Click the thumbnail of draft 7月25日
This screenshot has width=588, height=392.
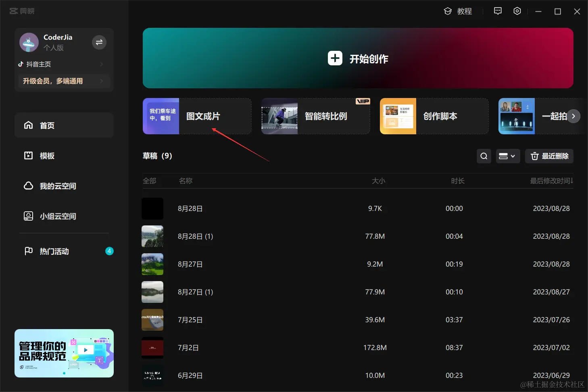[x=152, y=320]
